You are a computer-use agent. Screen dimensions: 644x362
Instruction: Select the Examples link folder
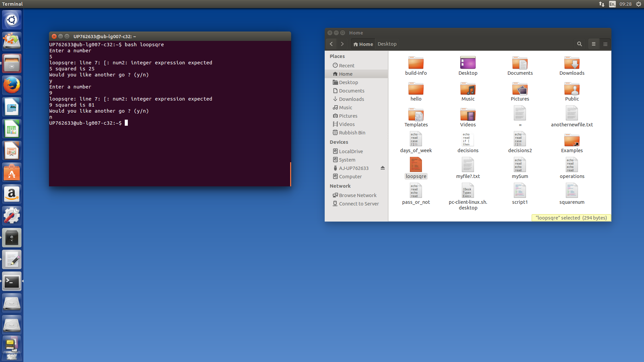572,143
